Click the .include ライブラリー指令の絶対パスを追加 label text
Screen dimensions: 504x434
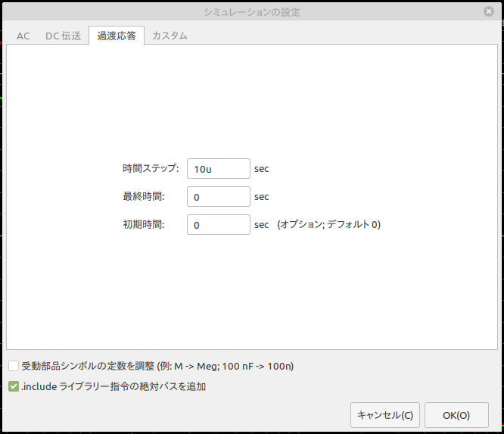tap(114, 386)
